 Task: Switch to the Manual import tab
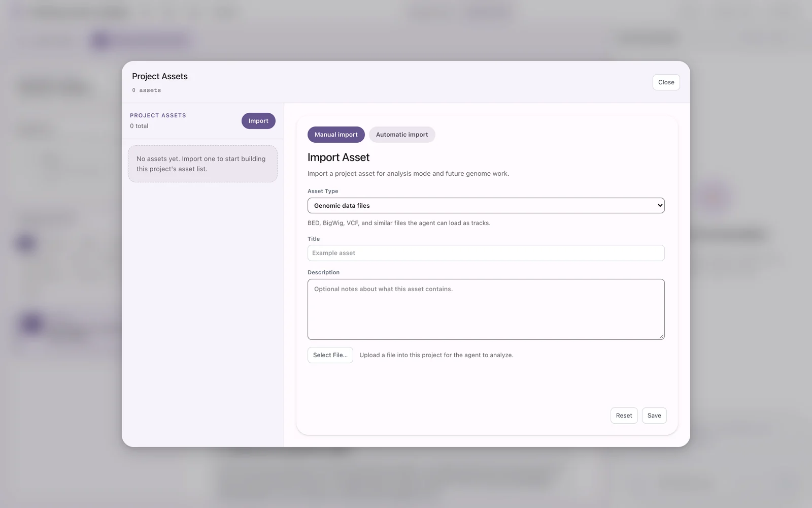pos(336,135)
